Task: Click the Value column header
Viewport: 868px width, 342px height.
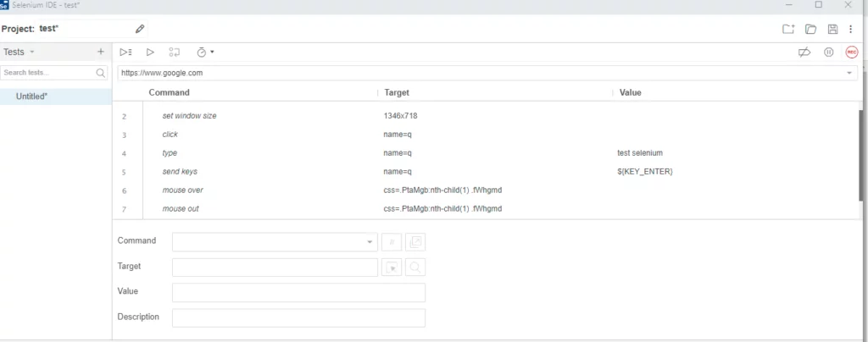Action: (631, 92)
